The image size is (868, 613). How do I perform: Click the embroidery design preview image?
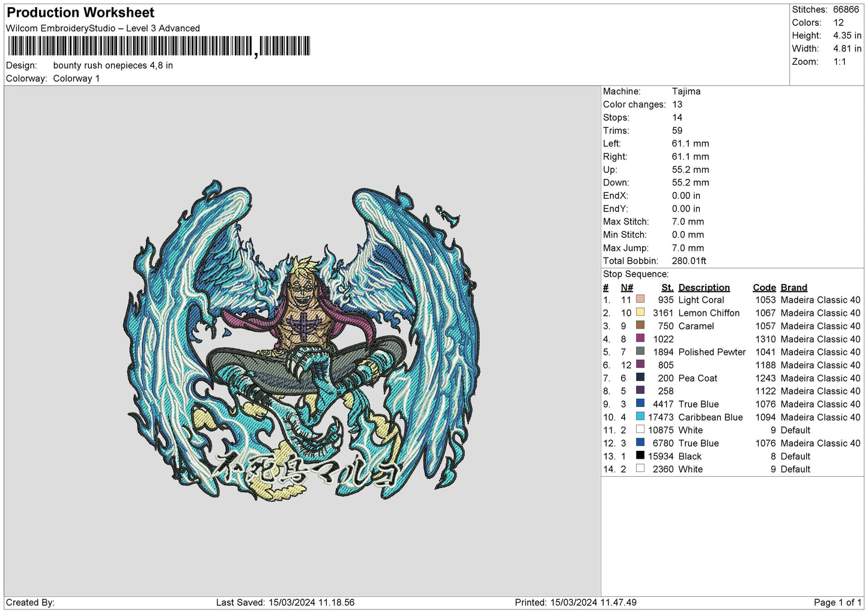[303, 340]
